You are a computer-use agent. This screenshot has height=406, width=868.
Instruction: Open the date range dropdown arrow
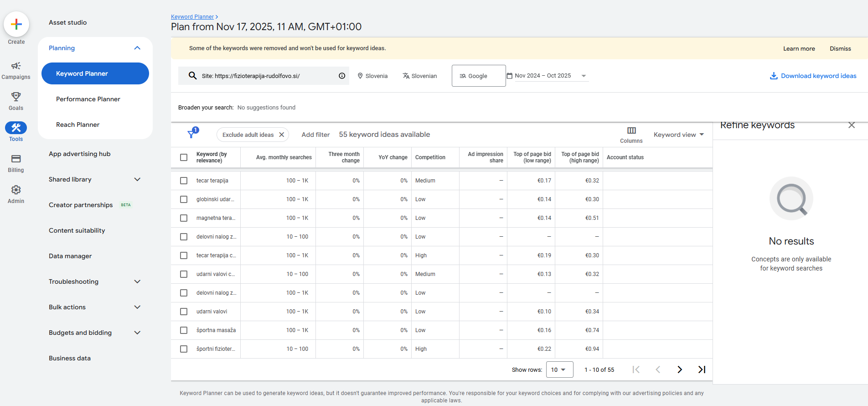[584, 76]
